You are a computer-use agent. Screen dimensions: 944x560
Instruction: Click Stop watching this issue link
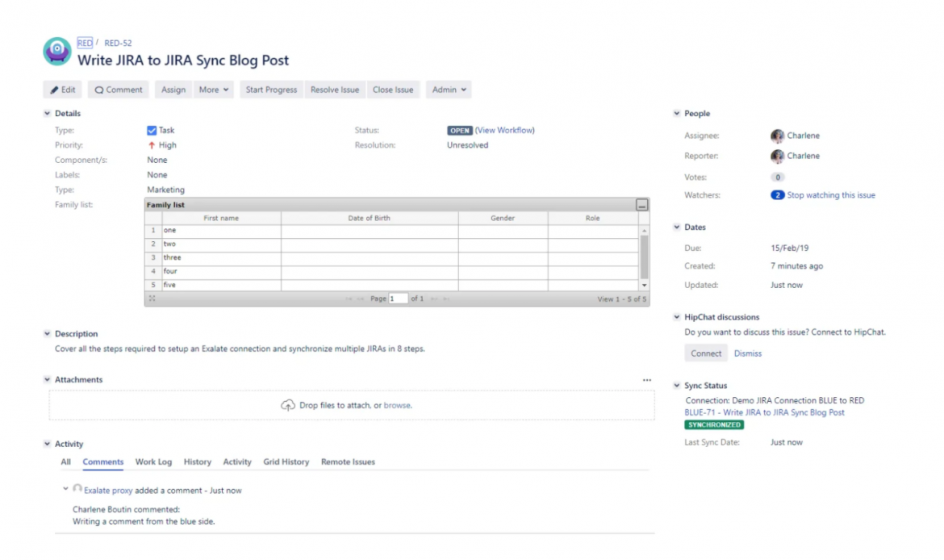click(831, 195)
